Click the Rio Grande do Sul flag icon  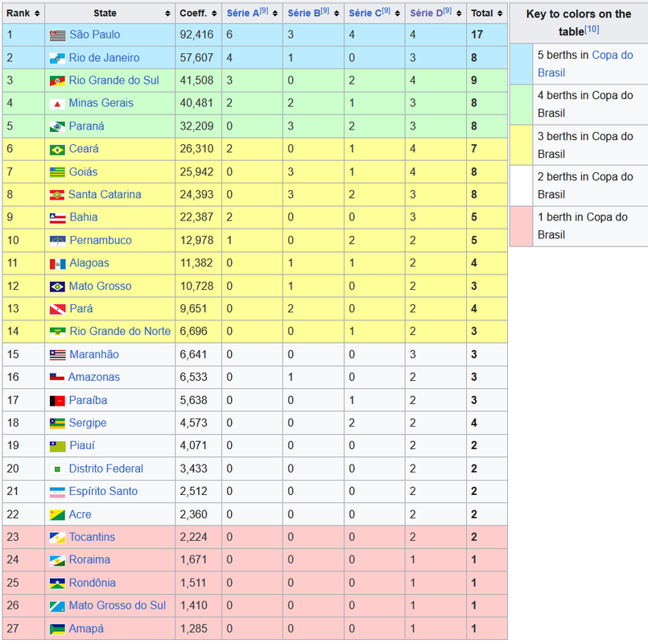(x=57, y=81)
